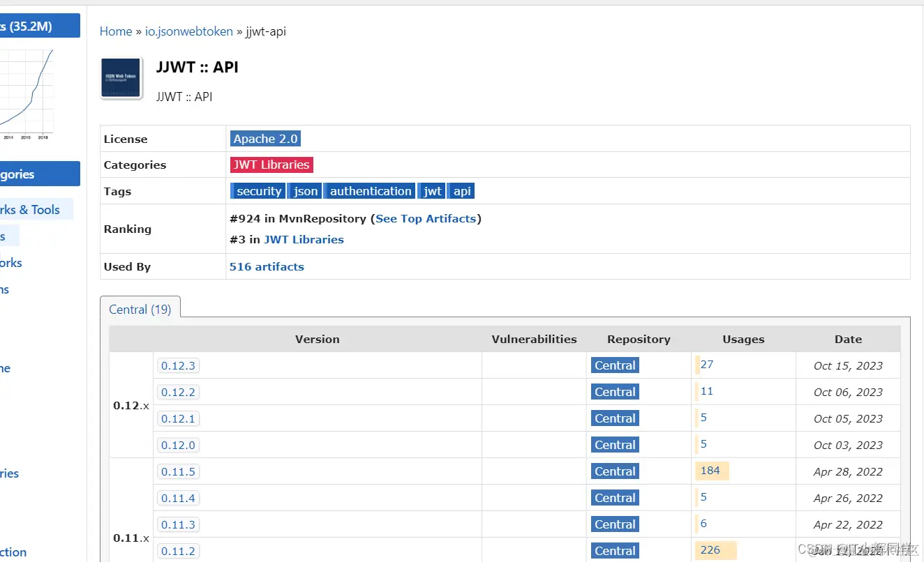Switch to the Central (19) tab
This screenshot has height=562, width=924.
[x=140, y=310]
